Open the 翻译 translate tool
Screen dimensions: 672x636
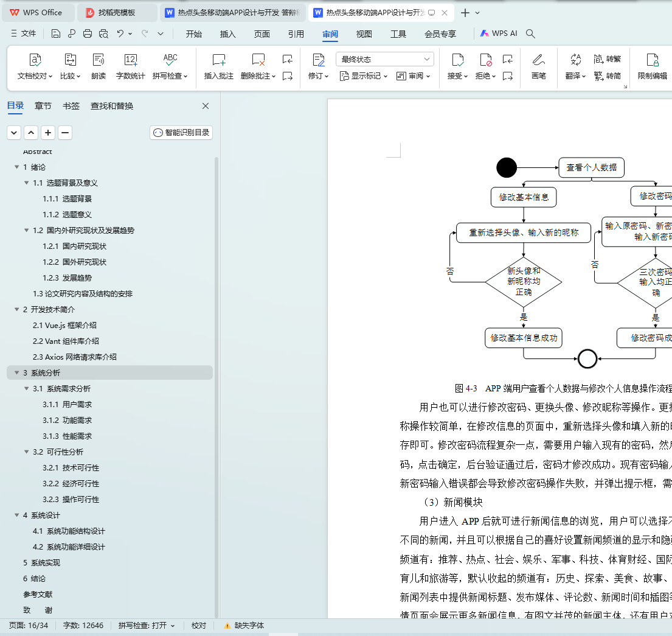coord(575,67)
